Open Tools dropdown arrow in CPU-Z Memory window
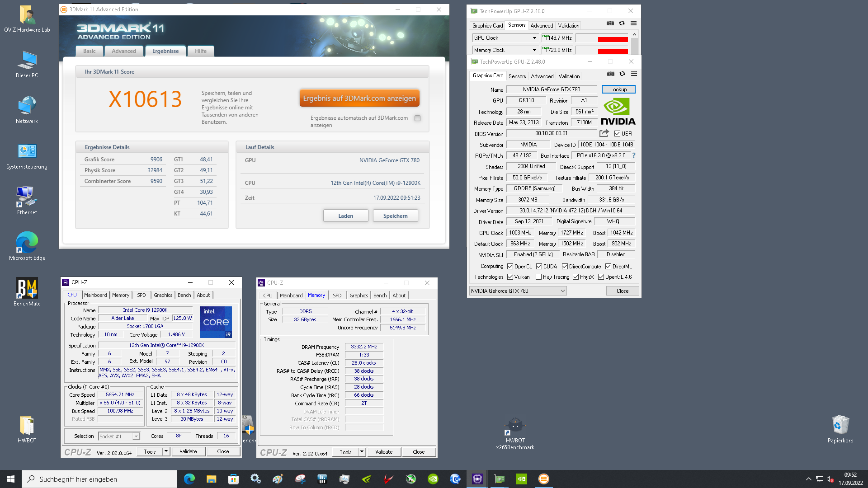Image resolution: width=868 pixels, height=488 pixels. tap(362, 452)
